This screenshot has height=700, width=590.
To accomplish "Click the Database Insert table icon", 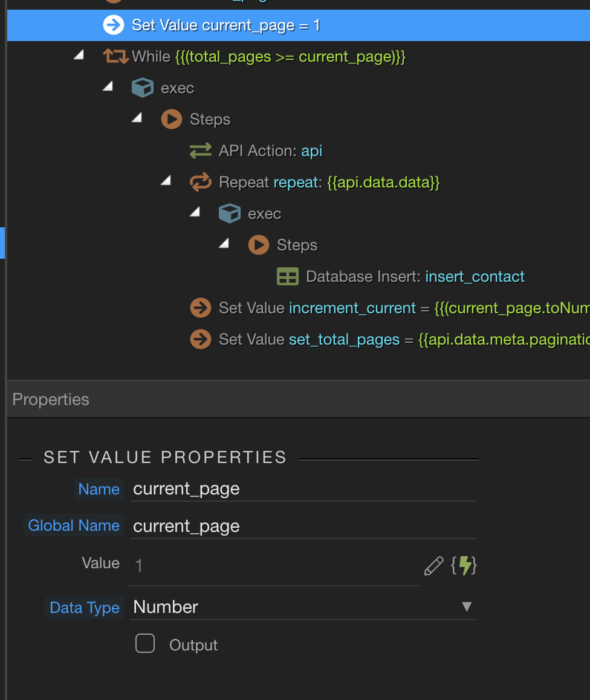I will [x=287, y=277].
